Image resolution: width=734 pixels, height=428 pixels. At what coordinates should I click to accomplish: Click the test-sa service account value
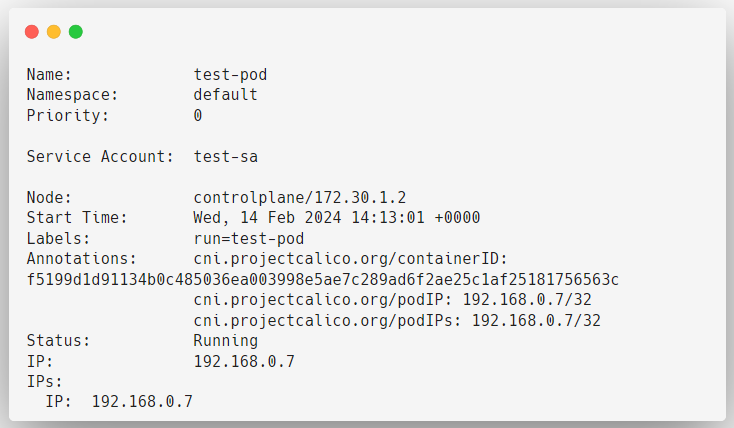click(x=226, y=156)
